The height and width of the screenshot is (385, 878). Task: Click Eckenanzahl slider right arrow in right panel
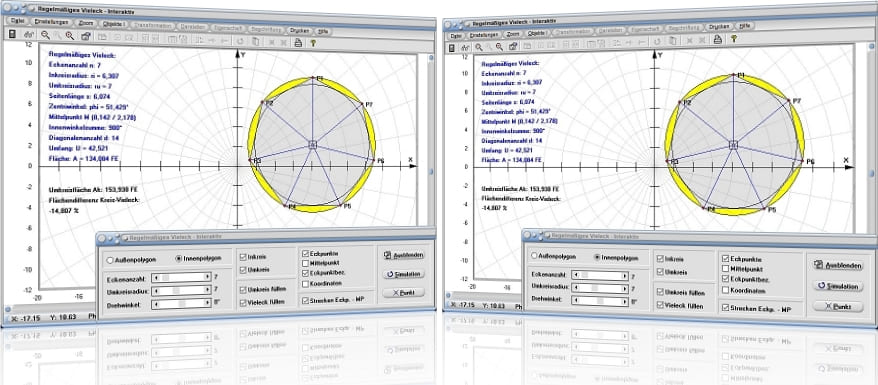(624, 276)
